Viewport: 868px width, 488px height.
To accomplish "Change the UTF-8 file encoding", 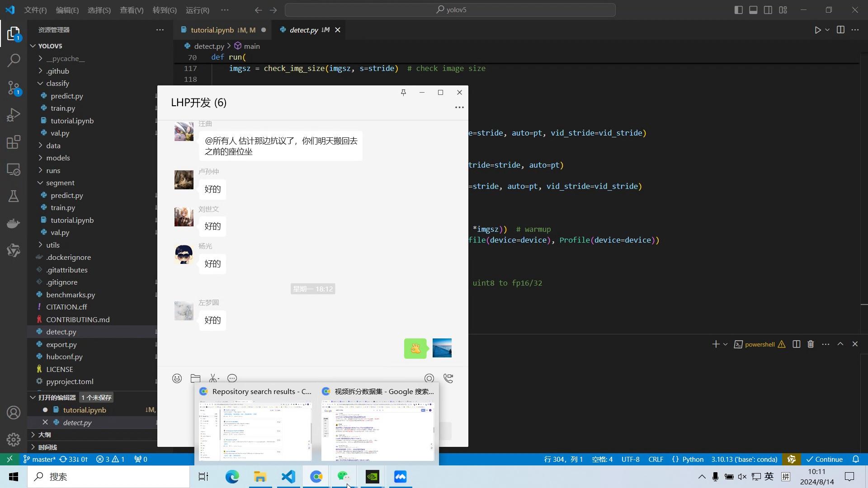I will coord(630,459).
